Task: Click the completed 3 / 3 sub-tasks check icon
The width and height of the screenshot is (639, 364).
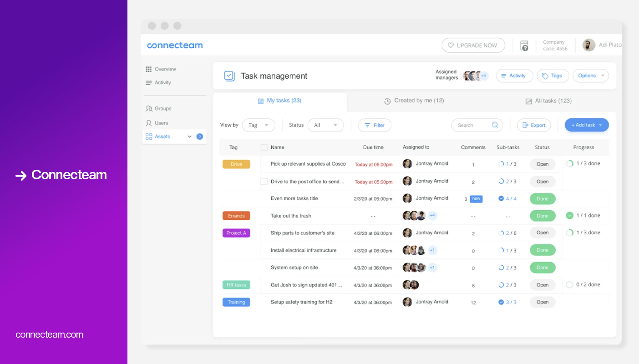Action: click(x=501, y=302)
